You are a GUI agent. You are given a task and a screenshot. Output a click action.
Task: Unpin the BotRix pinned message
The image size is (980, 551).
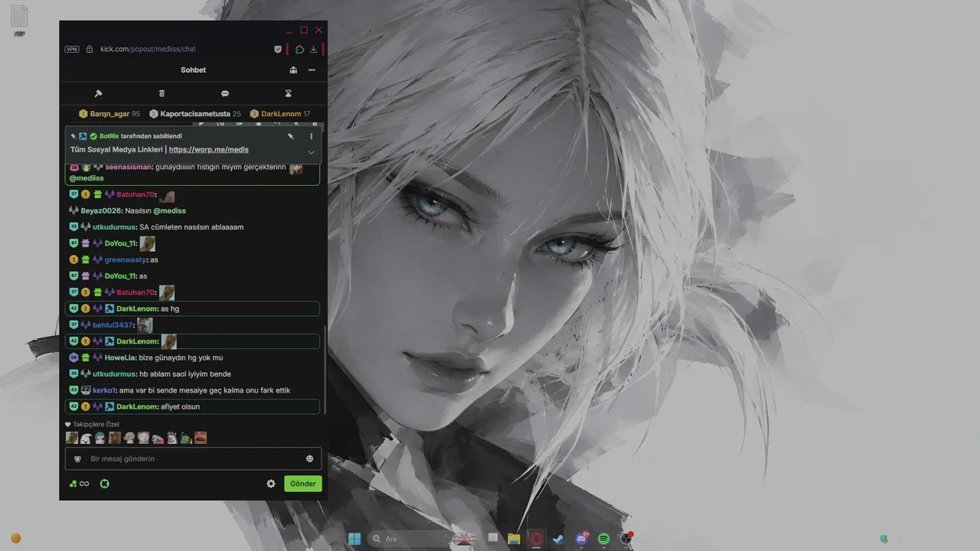click(x=291, y=136)
